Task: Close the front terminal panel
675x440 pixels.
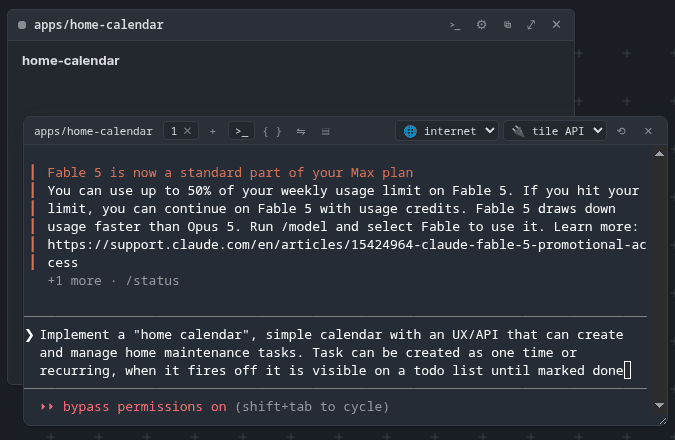Action: tap(648, 131)
